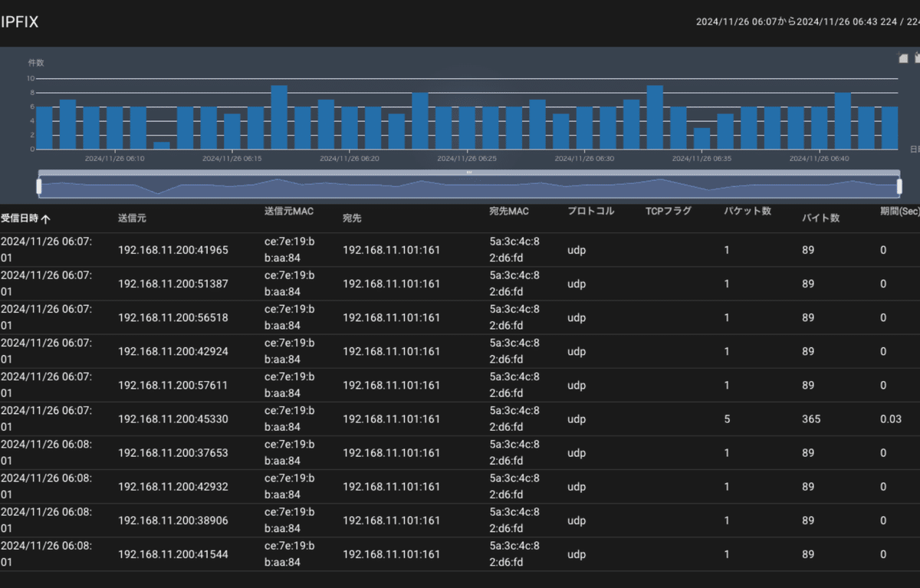Screen dimensions: 920x588
Task: Sort the table by TCPフラグ column
Action: pyautogui.click(x=669, y=211)
